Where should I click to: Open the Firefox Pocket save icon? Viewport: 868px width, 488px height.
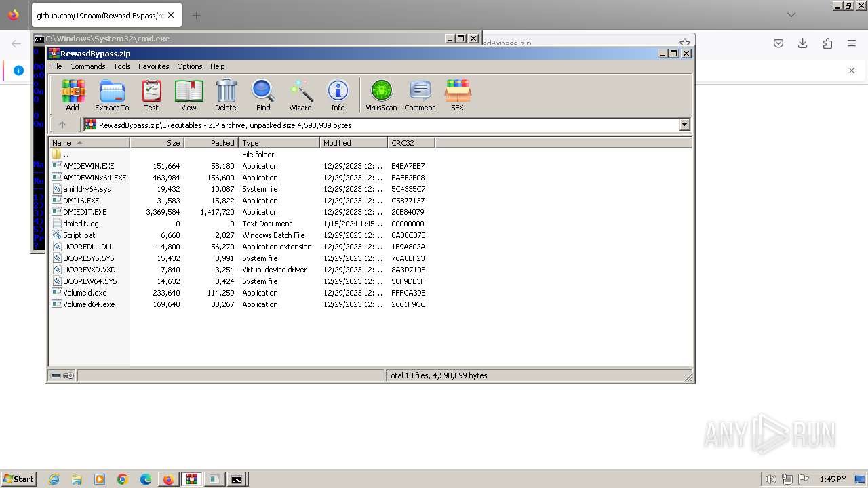[x=778, y=43]
